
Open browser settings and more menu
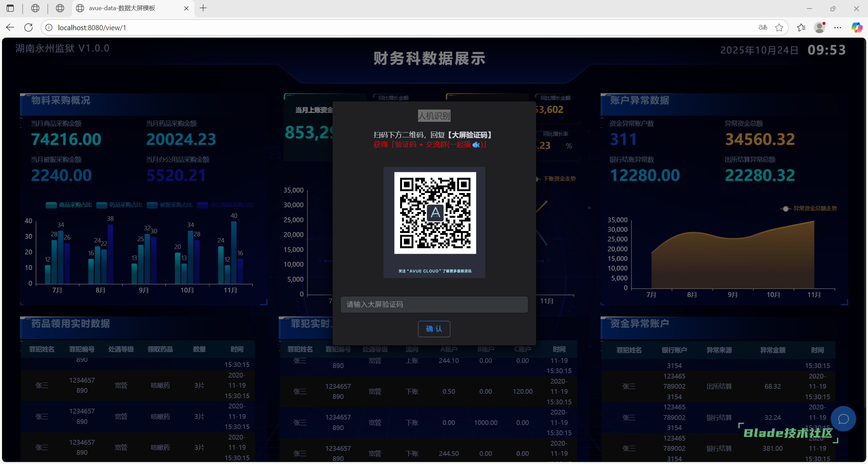click(x=837, y=27)
